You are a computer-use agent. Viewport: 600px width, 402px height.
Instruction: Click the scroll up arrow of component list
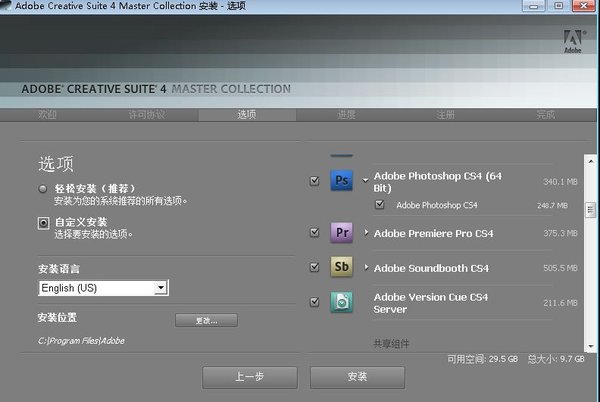[x=590, y=161]
